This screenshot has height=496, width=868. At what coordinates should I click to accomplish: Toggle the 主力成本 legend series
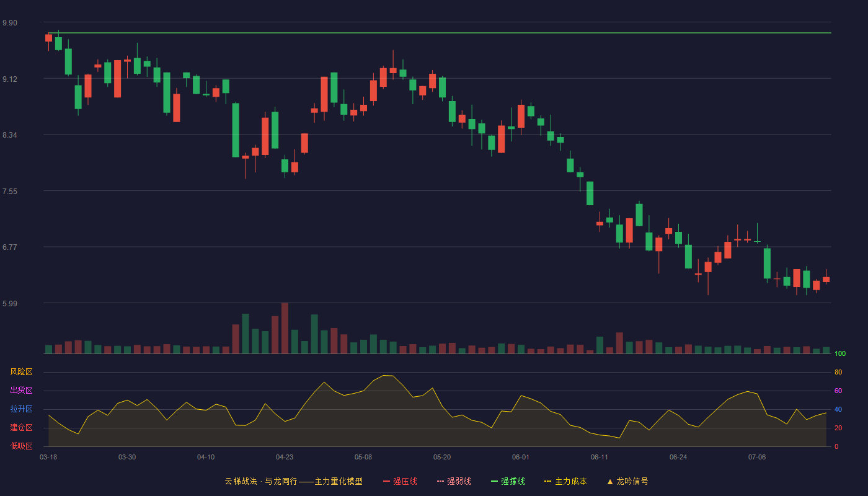[x=565, y=481]
